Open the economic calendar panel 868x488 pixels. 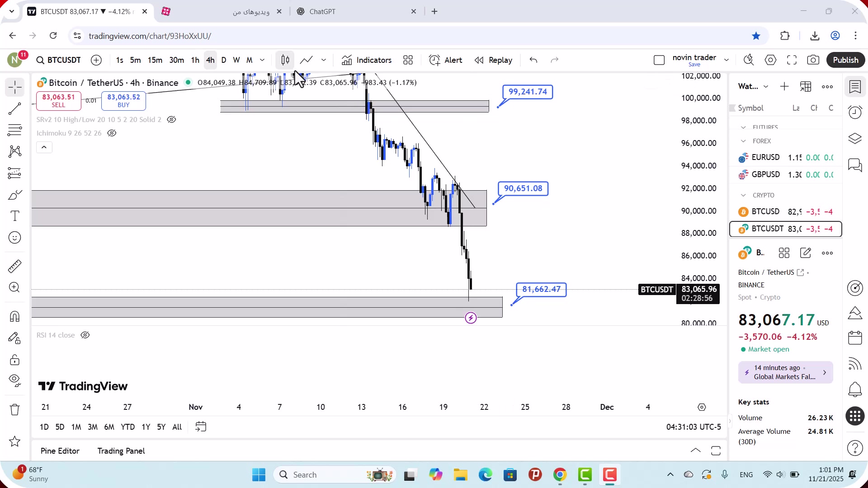point(855,338)
